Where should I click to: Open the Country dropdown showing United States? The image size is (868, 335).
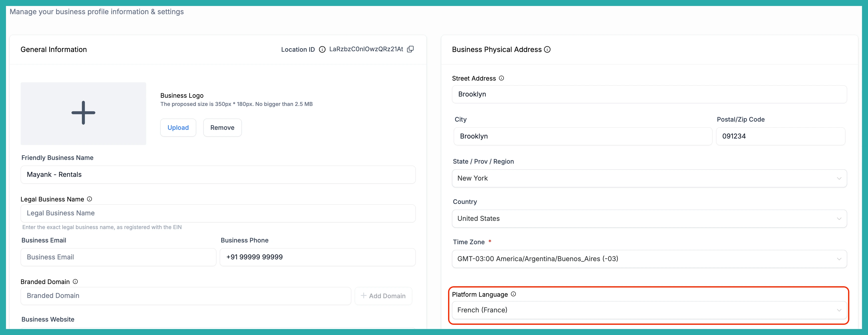649,219
